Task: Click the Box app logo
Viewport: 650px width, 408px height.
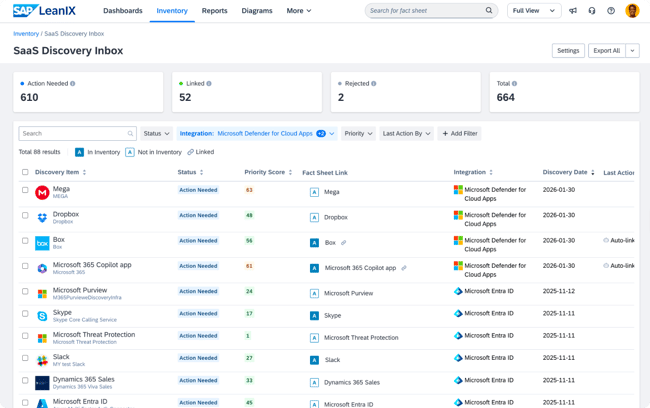Action: 42,243
